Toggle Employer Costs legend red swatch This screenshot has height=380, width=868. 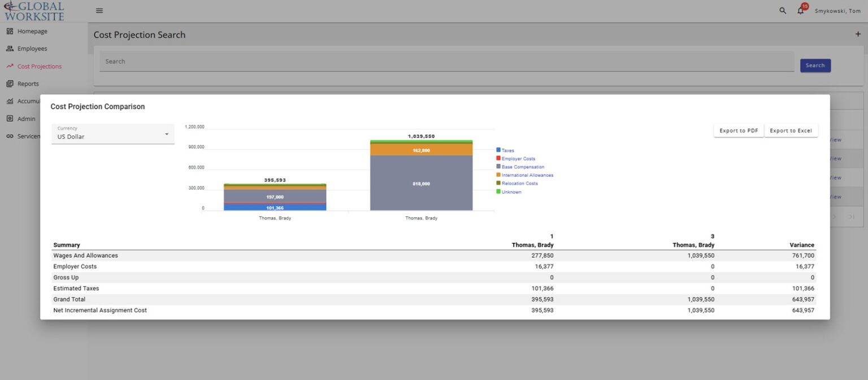(x=498, y=158)
